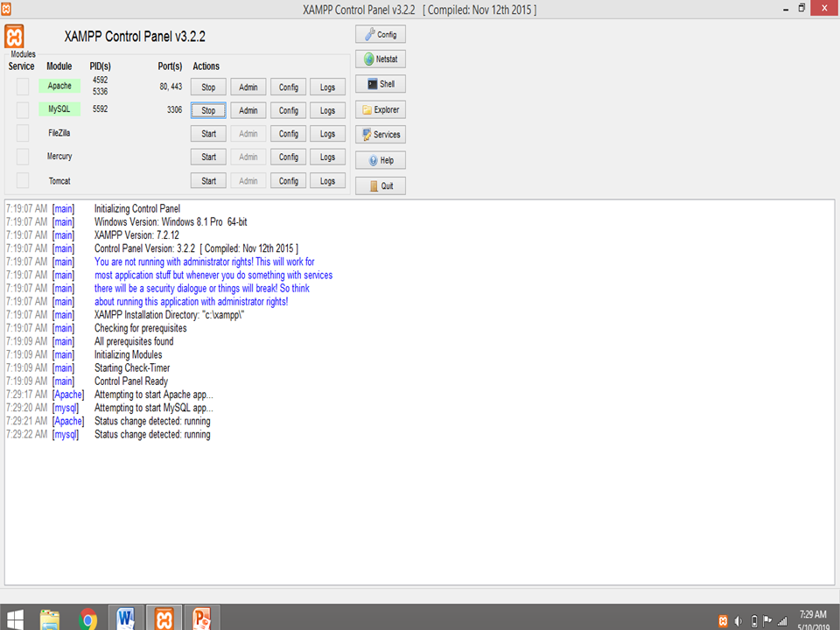Switch to Microsoft Word in the taskbar
This screenshot has width=840, height=630.
[x=126, y=619]
